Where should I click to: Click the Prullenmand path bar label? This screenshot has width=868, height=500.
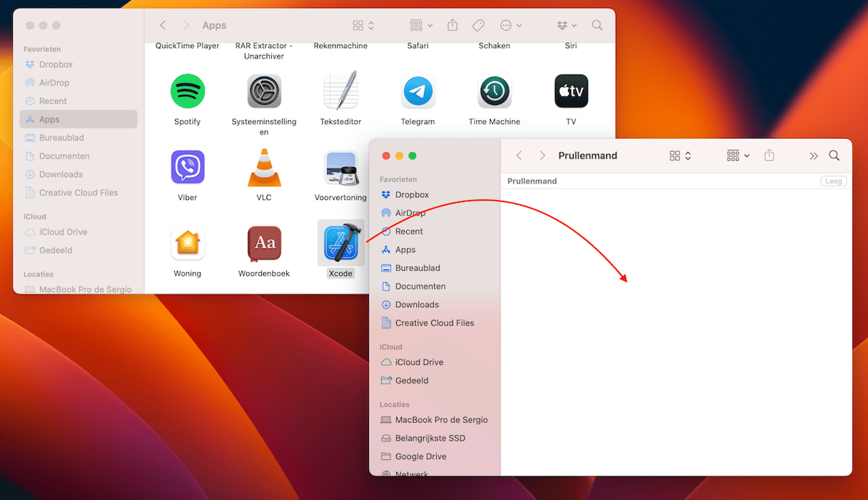tap(532, 181)
